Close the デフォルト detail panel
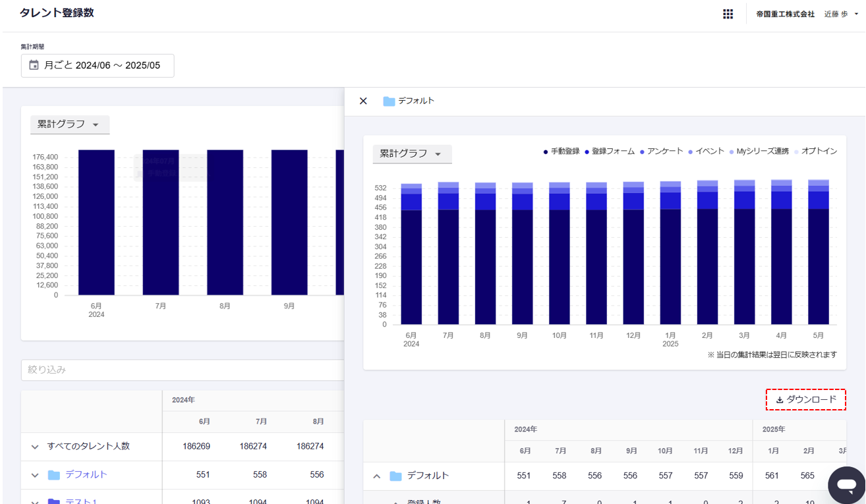Viewport: 866px width, 504px height. coord(363,101)
